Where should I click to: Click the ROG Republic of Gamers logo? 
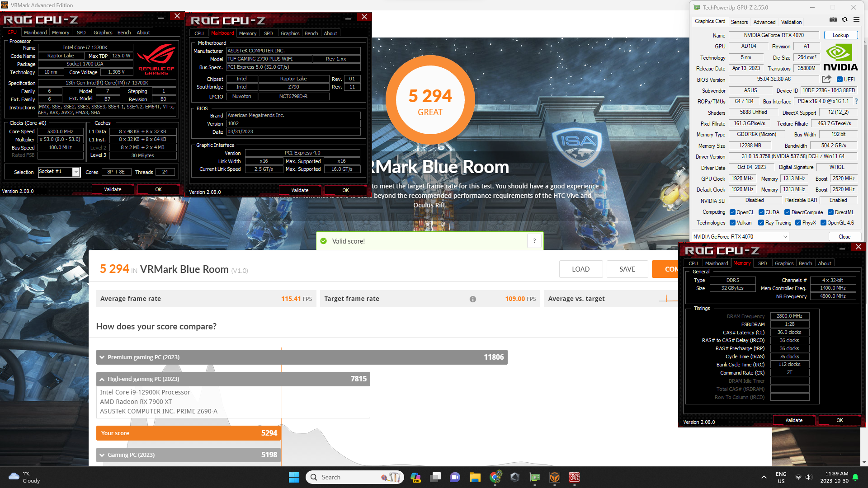[x=156, y=59]
